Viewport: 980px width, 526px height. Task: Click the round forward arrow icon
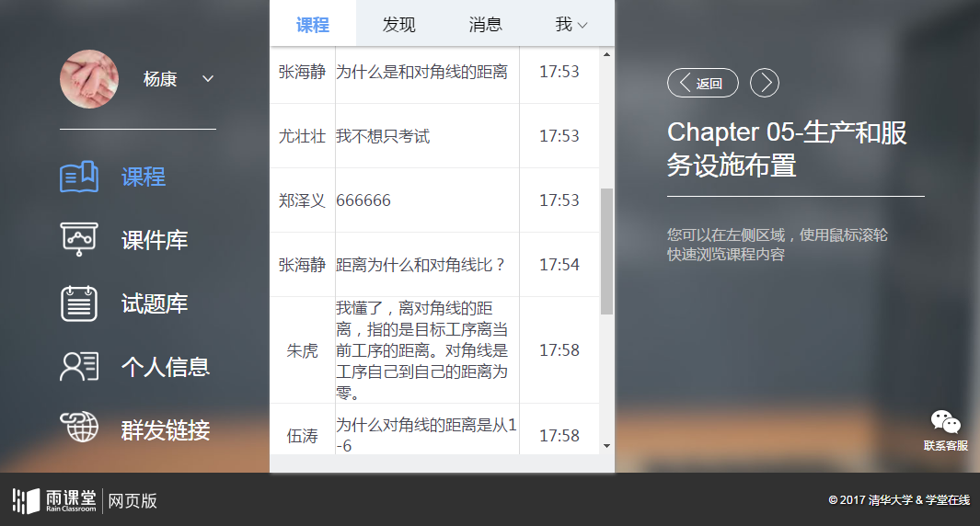tap(765, 84)
